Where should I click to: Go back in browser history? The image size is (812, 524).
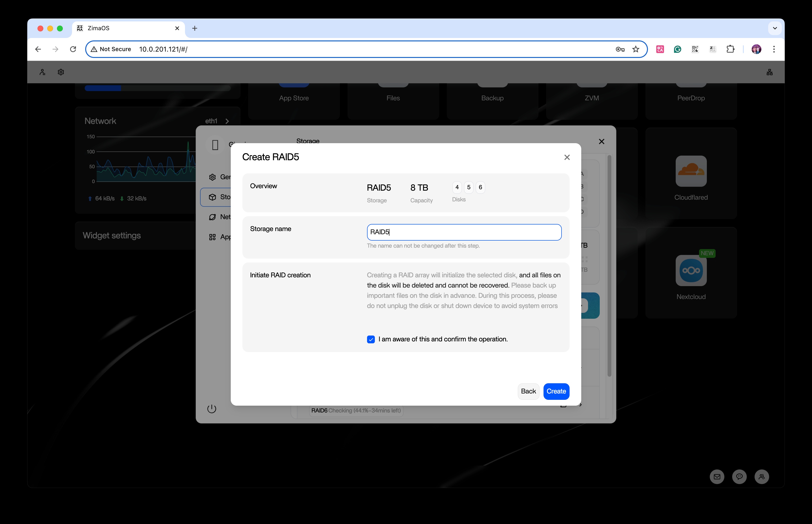pyautogui.click(x=38, y=49)
